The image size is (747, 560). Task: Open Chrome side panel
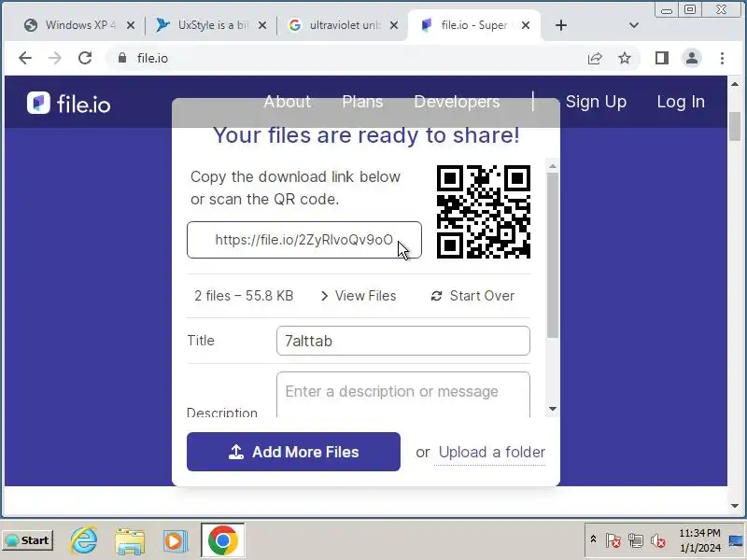pyautogui.click(x=662, y=58)
